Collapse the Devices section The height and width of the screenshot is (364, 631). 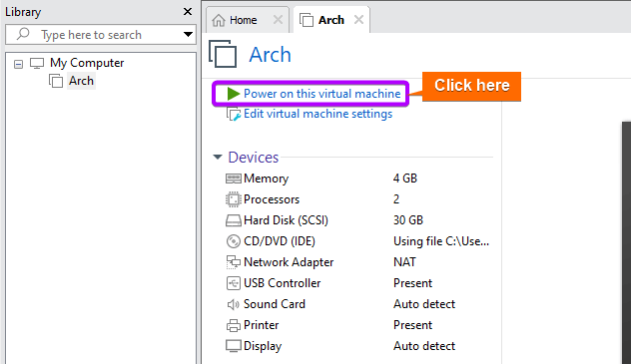218,158
